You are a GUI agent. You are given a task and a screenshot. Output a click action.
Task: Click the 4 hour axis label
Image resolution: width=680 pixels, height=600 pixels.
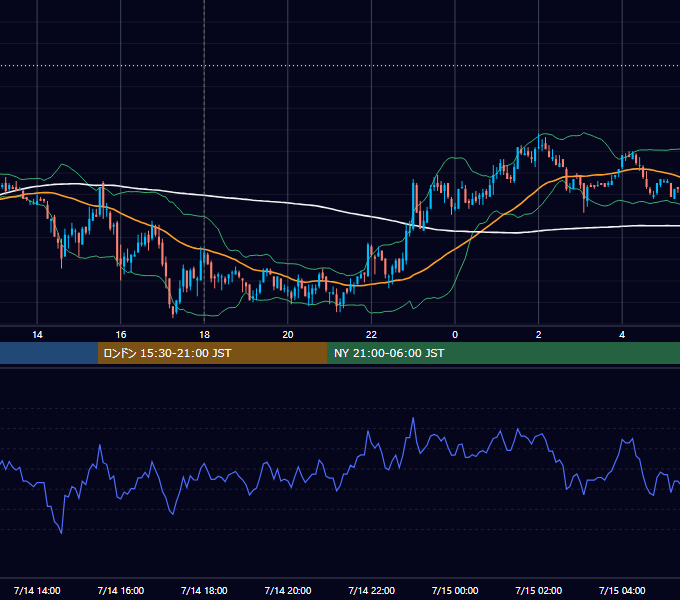point(622,335)
